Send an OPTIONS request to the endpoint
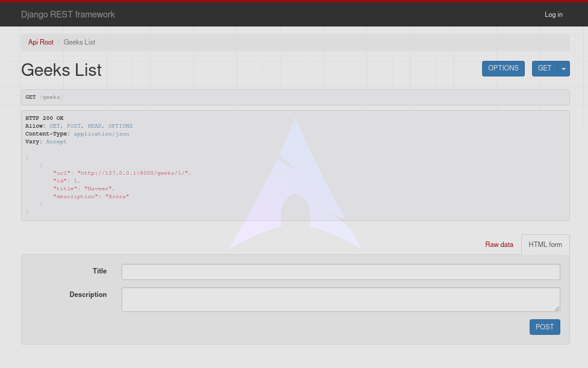Image resolution: width=588 pixels, height=368 pixels. coord(503,68)
